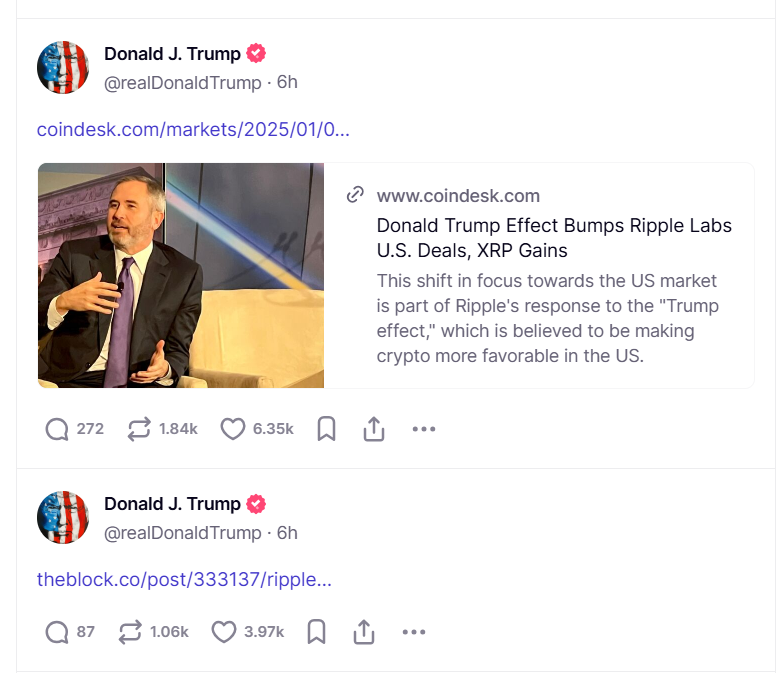Bookmark the theblock.co link post

[x=316, y=632]
